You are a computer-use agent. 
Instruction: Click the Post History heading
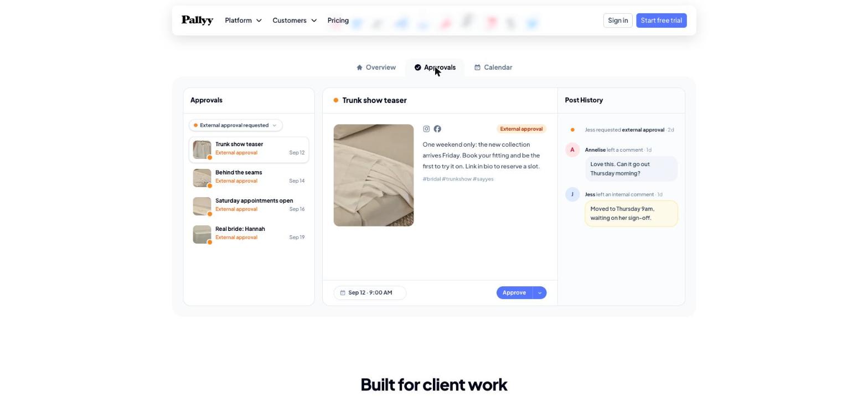[x=584, y=100]
